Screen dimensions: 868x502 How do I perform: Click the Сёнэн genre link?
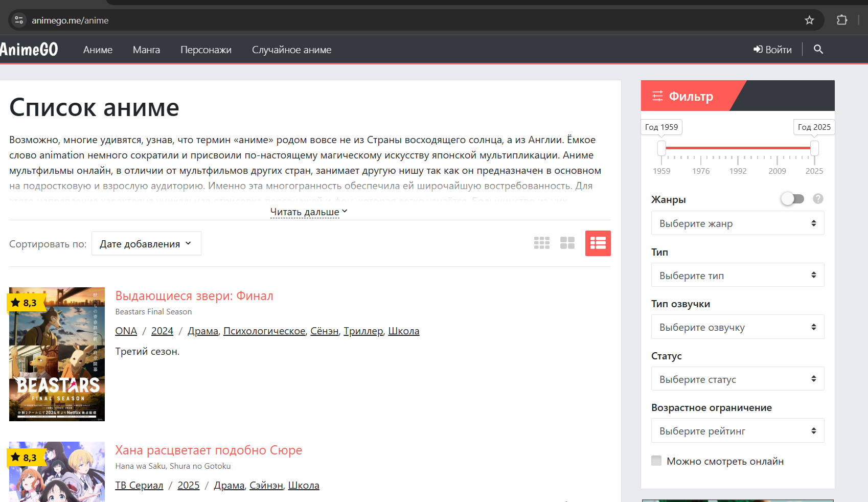pyautogui.click(x=325, y=331)
